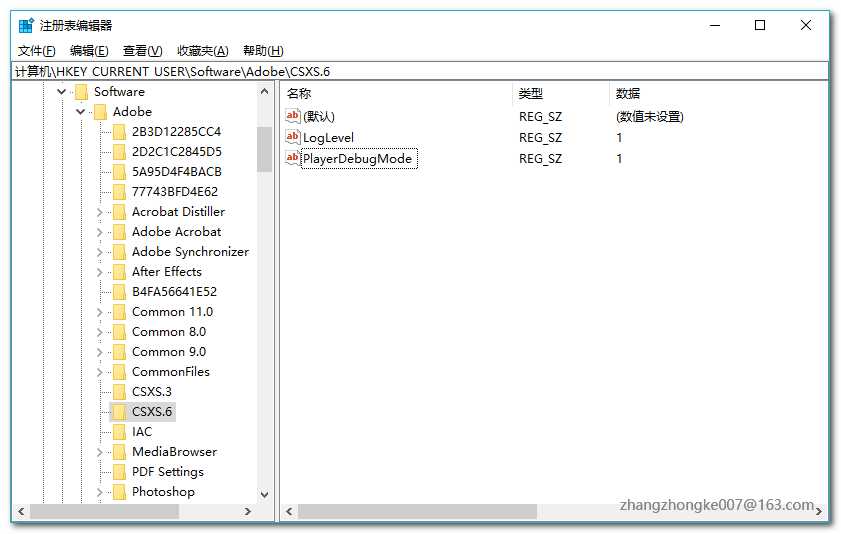The height and width of the screenshot is (534, 841).
Task: Click the Registry Editor title bar icon
Action: 26,25
